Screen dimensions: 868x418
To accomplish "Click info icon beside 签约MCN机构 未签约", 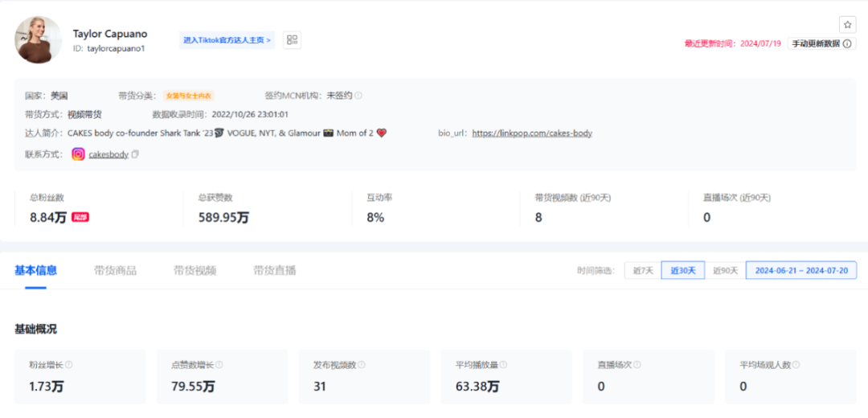I will [358, 96].
